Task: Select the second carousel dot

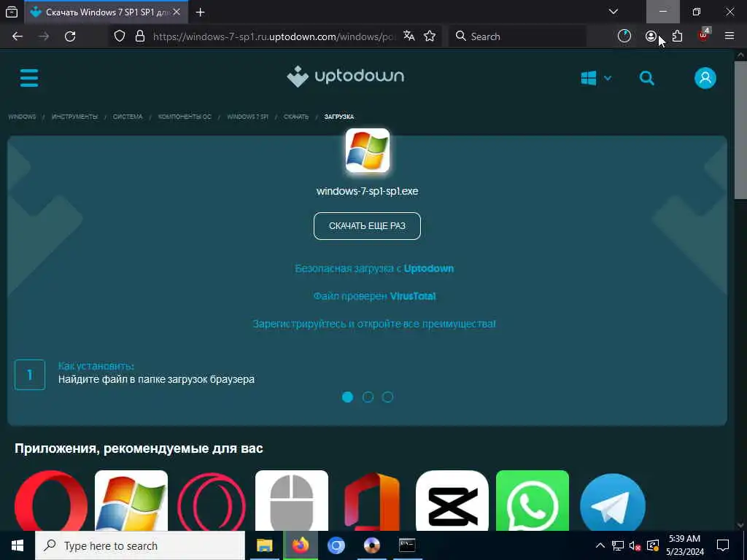Action: [368, 397]
